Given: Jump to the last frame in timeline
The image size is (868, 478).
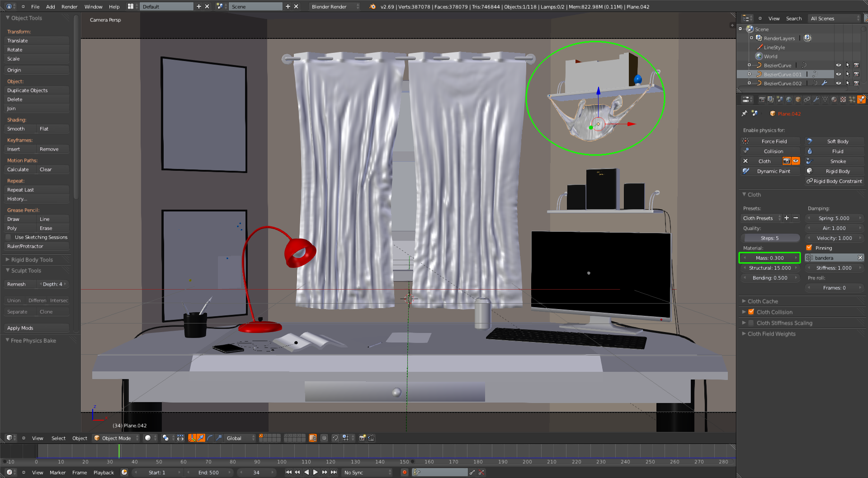Looking at the screenshot, I should point(334,472).
